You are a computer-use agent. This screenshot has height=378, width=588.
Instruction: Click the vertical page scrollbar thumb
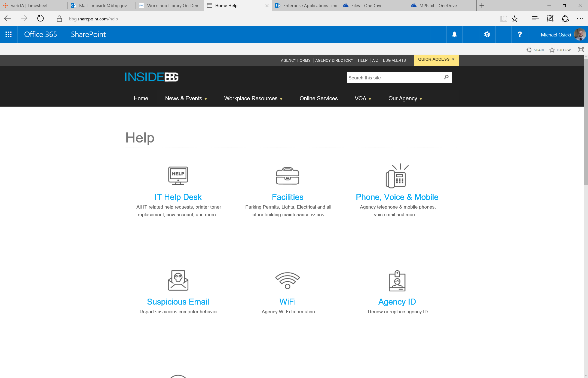pos(586,122)
